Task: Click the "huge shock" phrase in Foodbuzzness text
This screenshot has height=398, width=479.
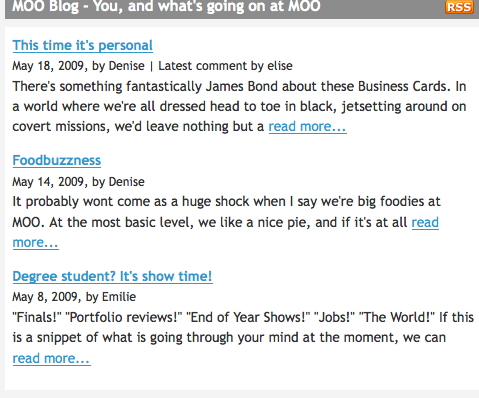Action: 216,202
